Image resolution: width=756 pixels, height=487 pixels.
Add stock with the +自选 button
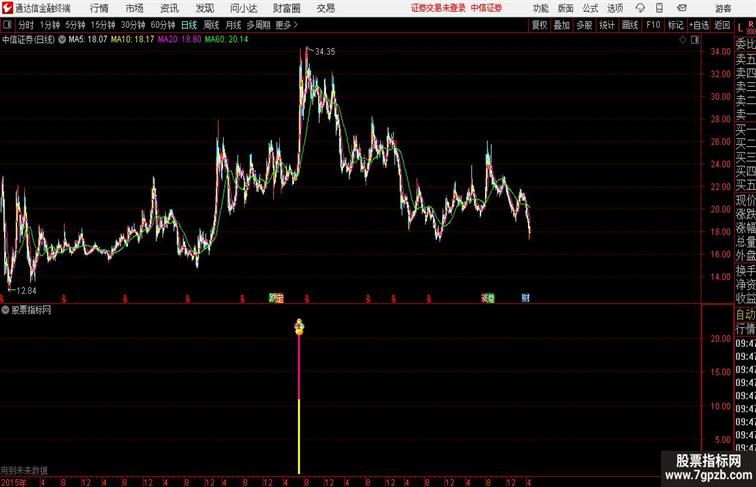[699, 25]
